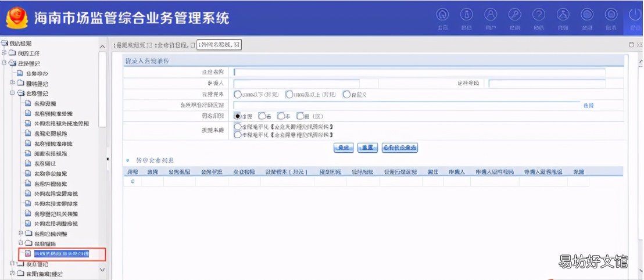Screen dimensions: 644x280
Task: Click the first blue search button below form
Action: [344, 148]
